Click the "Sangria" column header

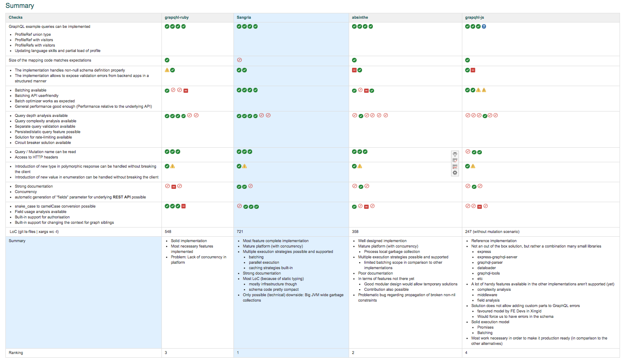[x=244, y=17]
